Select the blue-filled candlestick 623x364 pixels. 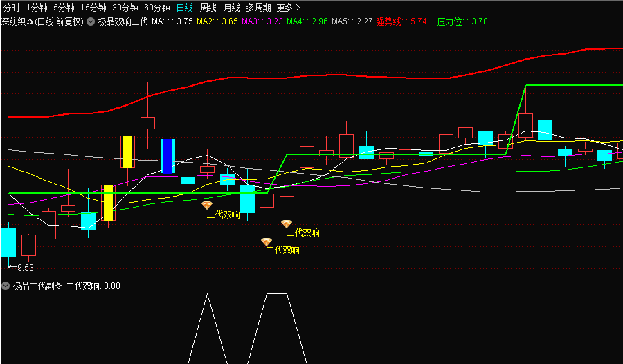[x=168, y=156]
